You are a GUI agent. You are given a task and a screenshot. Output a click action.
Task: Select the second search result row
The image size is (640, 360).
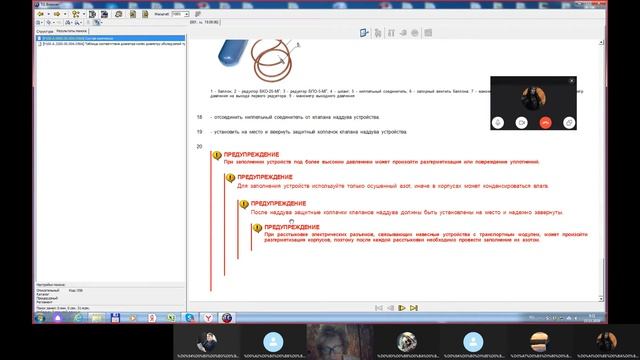[111, 43]
